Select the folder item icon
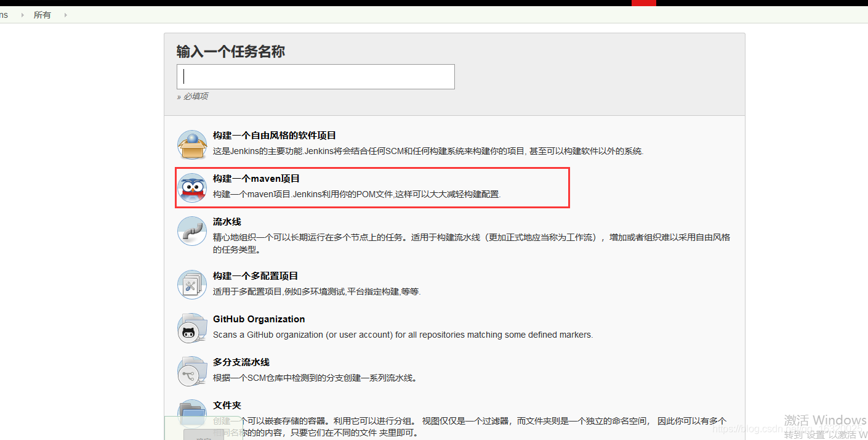This screenshot has width=868, height=440. (192, 414)
